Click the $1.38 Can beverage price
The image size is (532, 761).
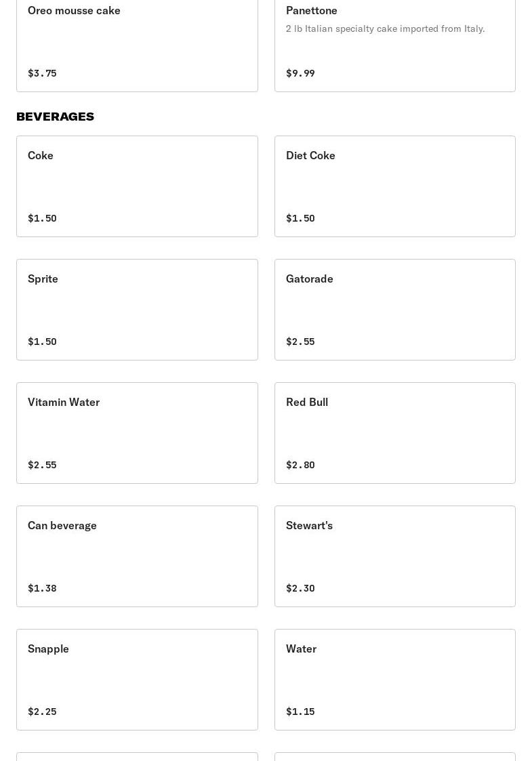pos(42,588)
